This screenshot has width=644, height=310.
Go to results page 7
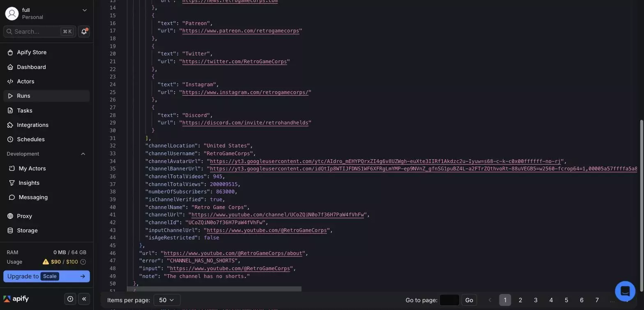pyautogui.click(x=597, y=300)
